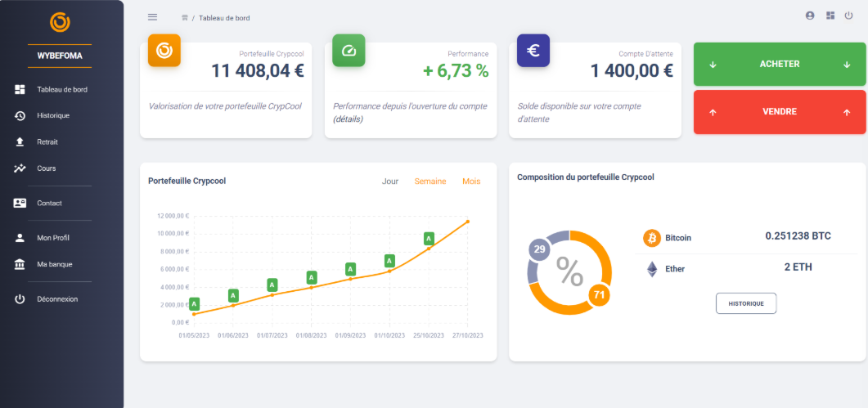868x408 pixels.
Task: Click the green Performance gauge icon
Action: click(x=349, y=51)
